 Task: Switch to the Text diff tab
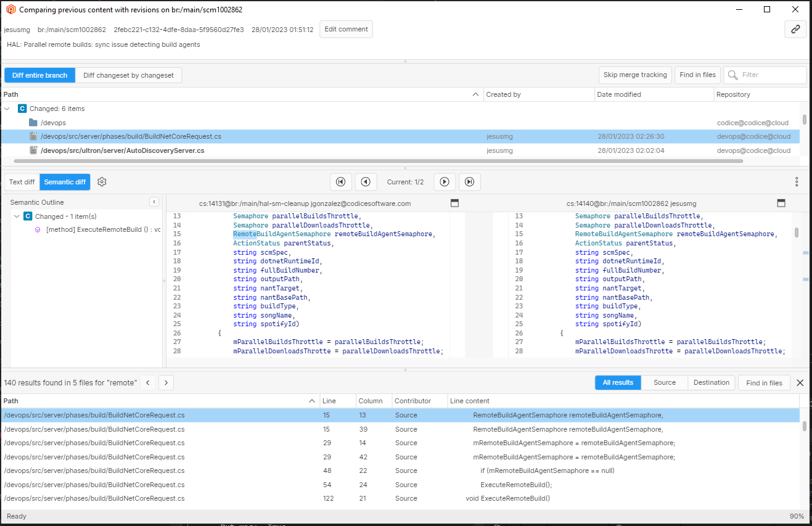click(22, 181)
